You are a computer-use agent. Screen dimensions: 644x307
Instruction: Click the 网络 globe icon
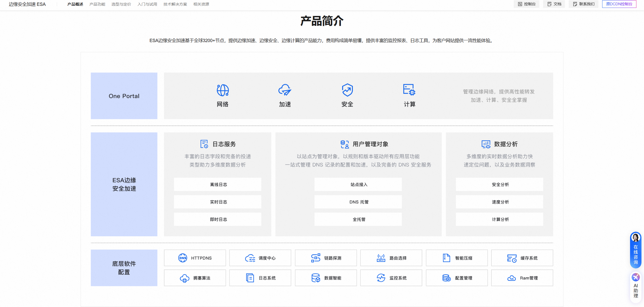coord(223,90)
